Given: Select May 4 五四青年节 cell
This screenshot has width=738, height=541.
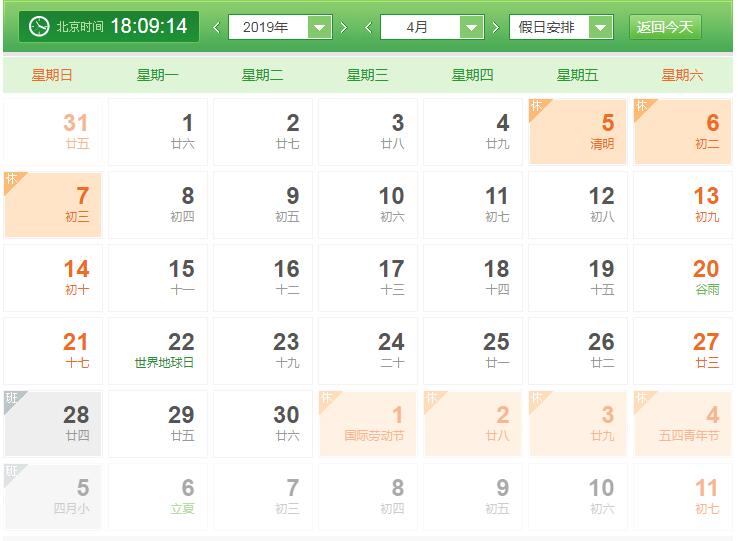Looking at the screenshot, I should point(683,423).
